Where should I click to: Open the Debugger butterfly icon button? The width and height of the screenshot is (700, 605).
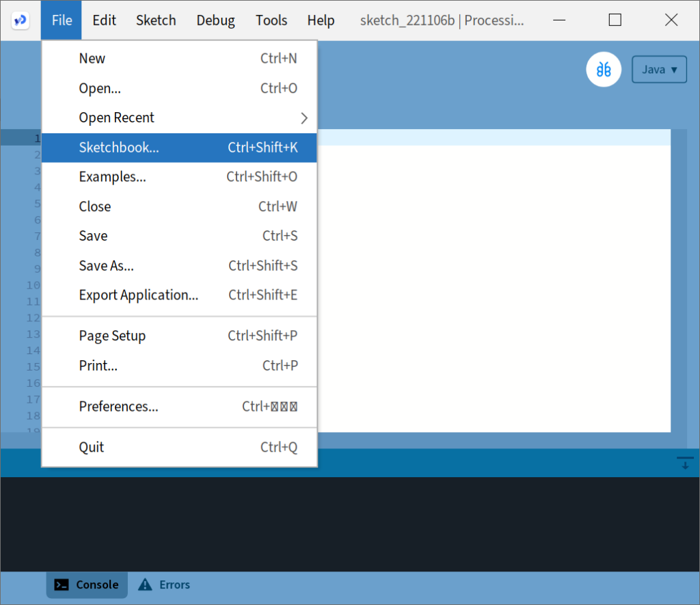604,70
